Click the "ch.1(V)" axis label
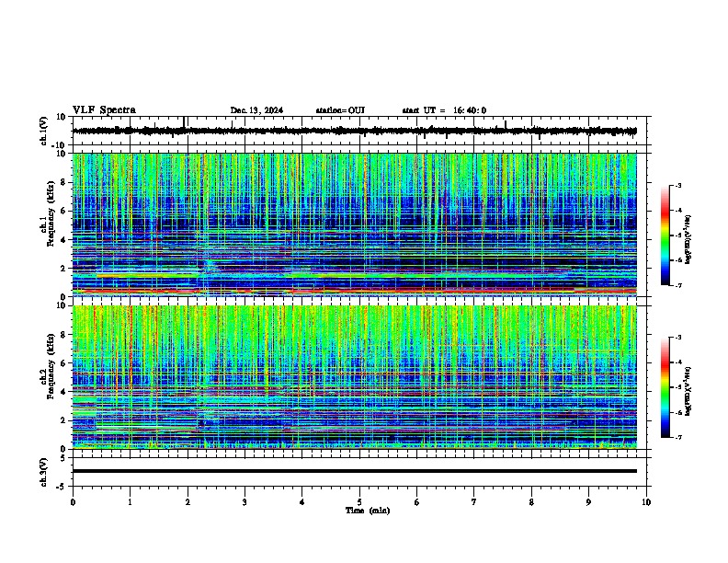728x563 pixels. [44, 131]
